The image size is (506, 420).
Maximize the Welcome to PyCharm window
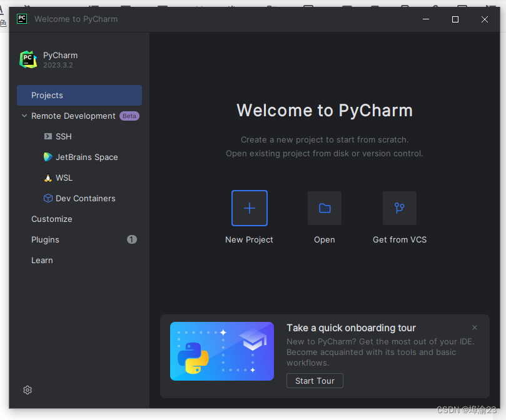455,19
